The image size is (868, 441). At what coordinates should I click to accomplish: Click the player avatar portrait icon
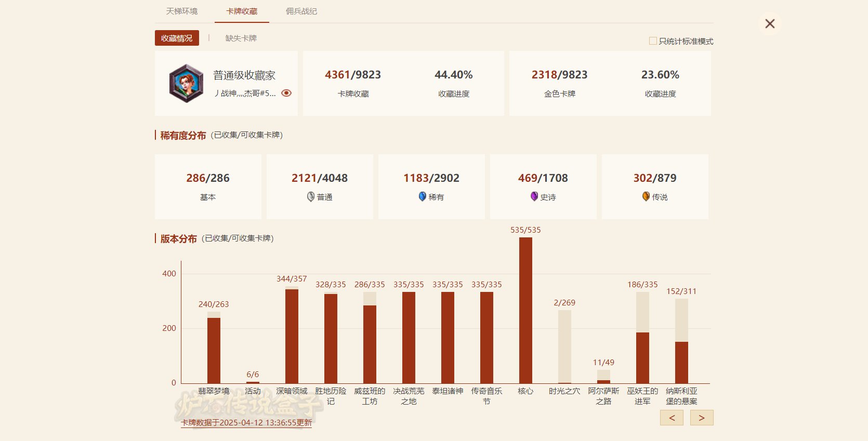click(x=186, y=83)
